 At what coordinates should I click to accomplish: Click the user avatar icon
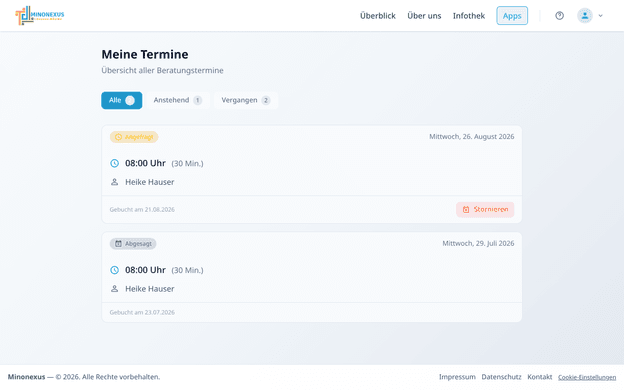tap(585, 16)
